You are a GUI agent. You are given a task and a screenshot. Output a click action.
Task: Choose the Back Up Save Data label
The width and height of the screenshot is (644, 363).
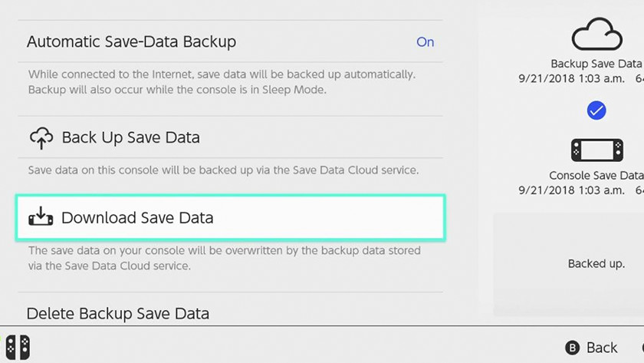[130, 138]
